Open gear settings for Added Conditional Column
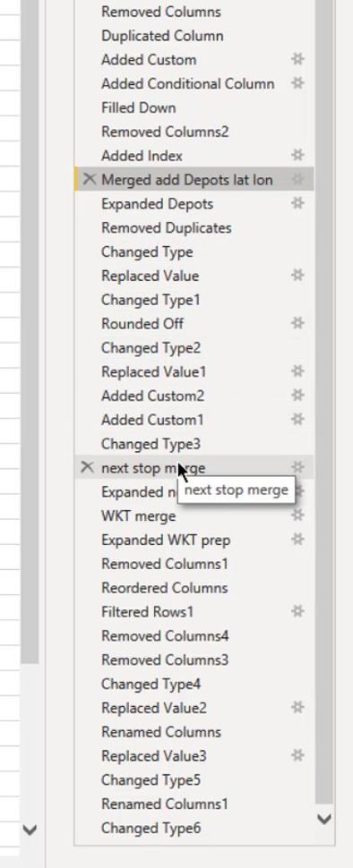This screenshot has height=868, width=353. (298, 83)
